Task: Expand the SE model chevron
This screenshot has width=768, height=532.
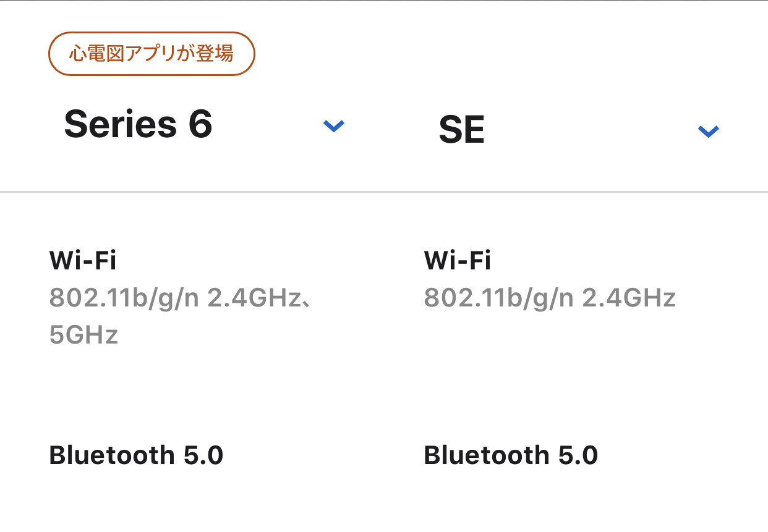Action: (708, 131)
